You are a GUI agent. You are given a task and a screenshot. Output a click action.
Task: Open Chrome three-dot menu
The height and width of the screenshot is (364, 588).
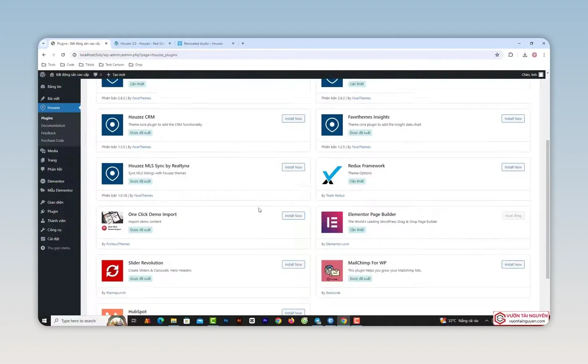pos(544,55)
